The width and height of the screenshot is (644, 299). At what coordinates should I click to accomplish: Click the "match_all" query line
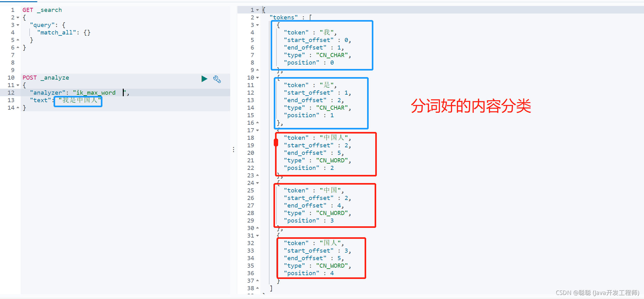tap(64, 33)
